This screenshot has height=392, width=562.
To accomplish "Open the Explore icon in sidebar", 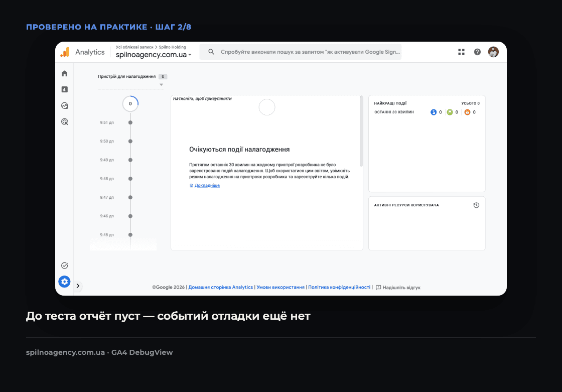I will click(x=65, y=105).
